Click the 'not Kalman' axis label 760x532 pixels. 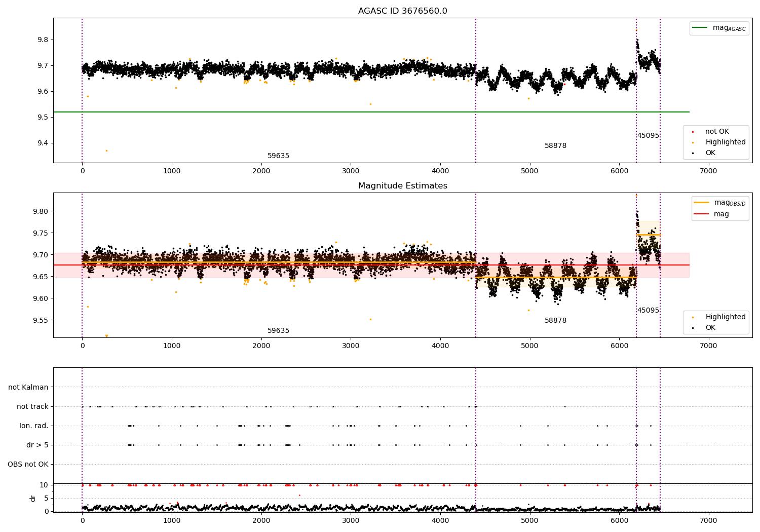[x=28, y=387]
